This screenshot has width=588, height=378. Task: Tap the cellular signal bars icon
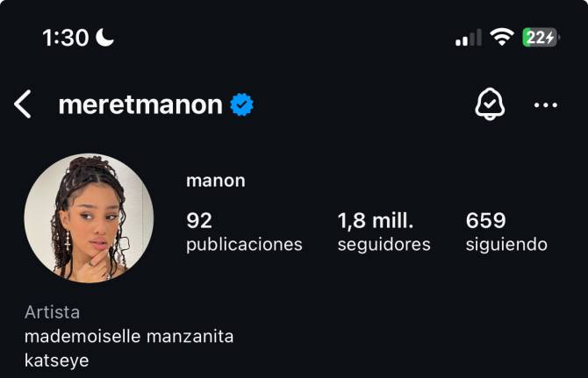(468, 38)
